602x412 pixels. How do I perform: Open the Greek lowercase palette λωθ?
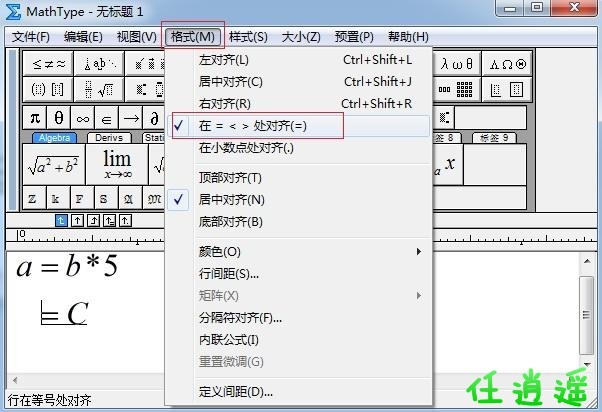pos(457,64)
